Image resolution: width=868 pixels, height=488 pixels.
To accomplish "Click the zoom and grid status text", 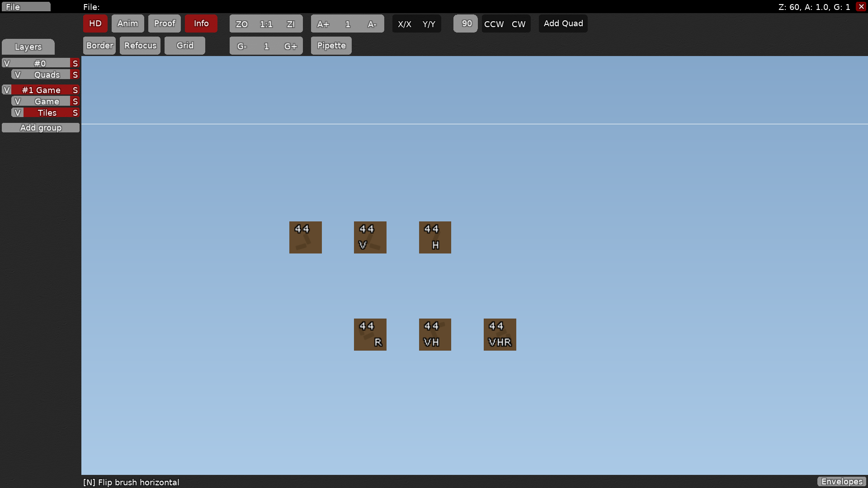I will tap(814, 7).
